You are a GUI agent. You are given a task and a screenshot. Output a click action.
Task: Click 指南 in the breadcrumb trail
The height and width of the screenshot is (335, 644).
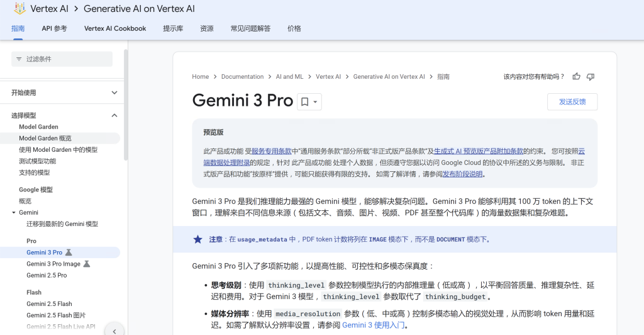click(443, 76)
